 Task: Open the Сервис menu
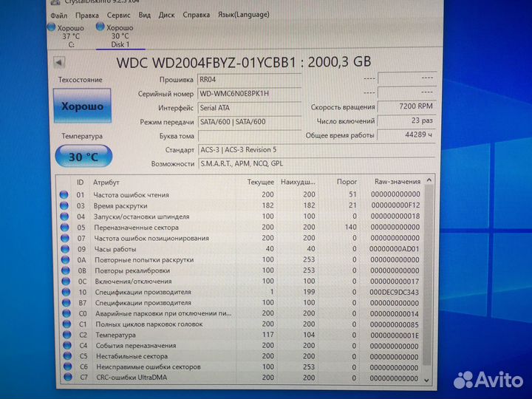(x=118, y=16)
